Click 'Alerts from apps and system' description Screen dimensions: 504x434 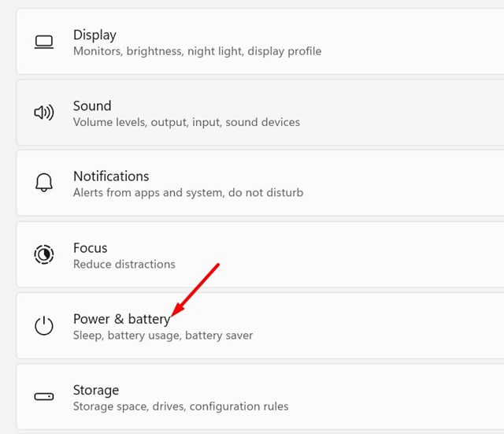click(x=187, y=193)
